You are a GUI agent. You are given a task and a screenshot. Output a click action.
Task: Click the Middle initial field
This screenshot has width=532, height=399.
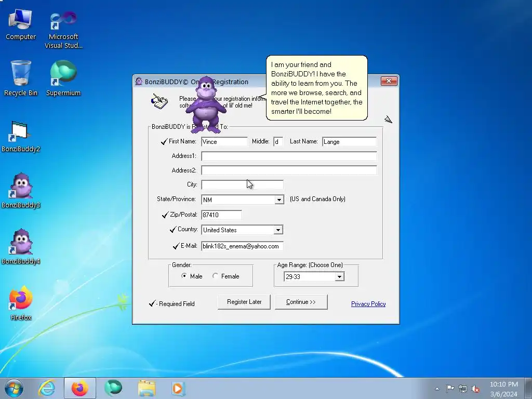[278, 142]
